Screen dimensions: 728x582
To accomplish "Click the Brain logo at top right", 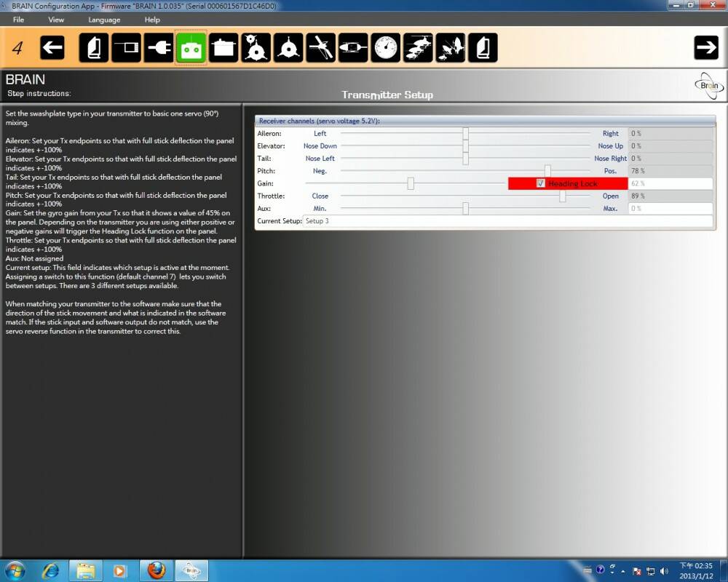I will 709,86.
